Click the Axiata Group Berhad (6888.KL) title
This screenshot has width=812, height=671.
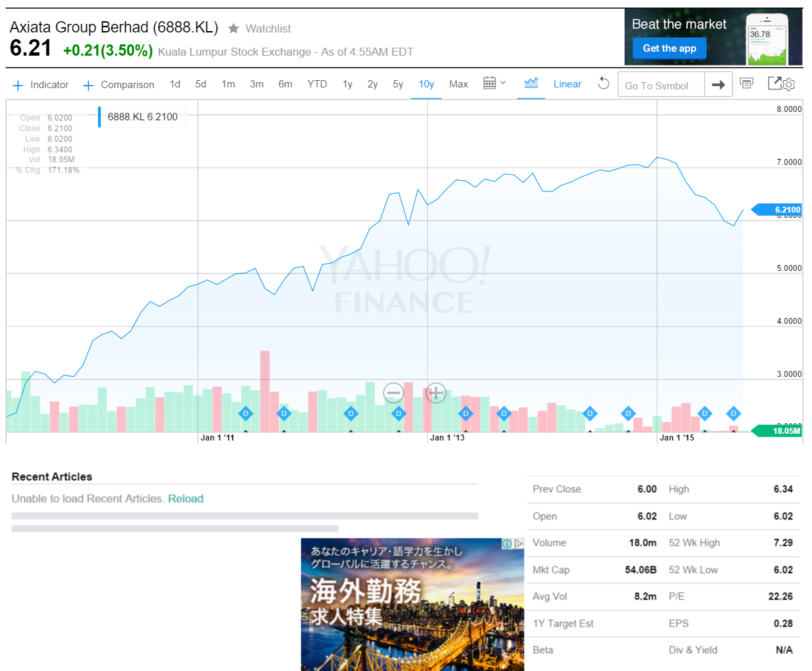click(x=114, y=27)
